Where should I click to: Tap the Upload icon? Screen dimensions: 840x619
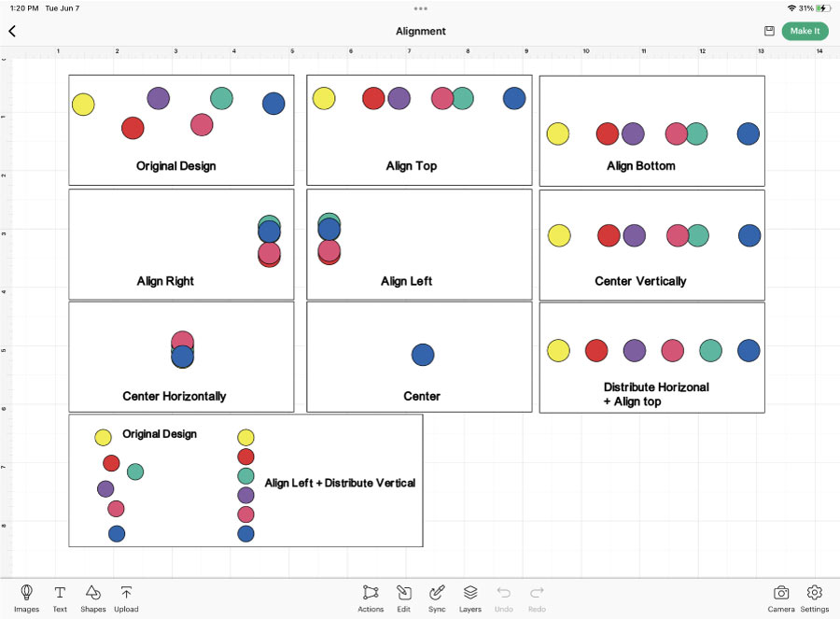coord(126,598)
